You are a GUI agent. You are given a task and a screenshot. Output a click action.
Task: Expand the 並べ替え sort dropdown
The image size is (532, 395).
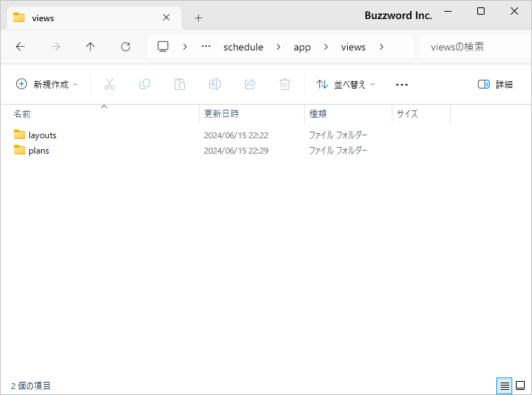click(x=346, y=84)
